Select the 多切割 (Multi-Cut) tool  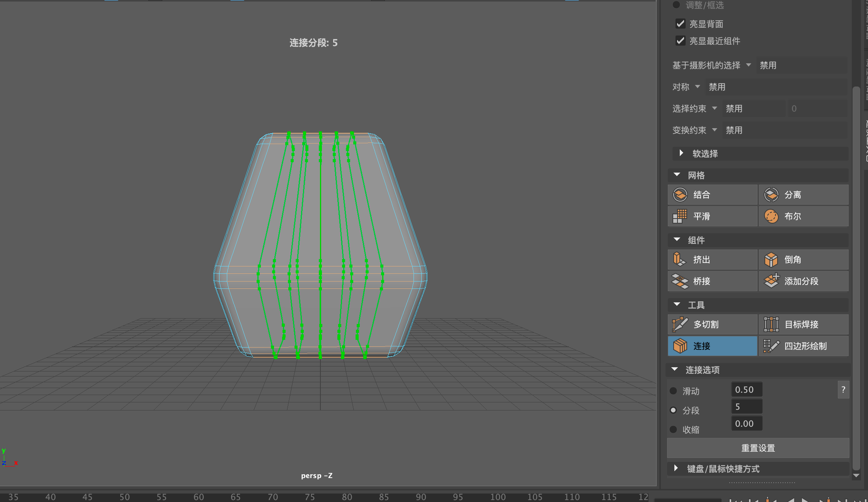pos(680,324)
